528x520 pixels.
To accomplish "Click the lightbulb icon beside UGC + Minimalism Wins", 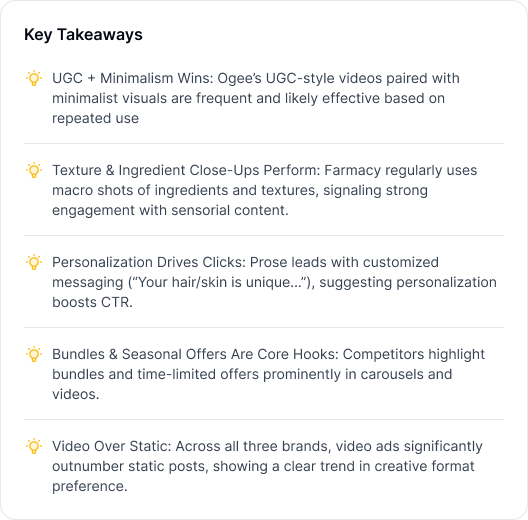I will tap(34, 78).
